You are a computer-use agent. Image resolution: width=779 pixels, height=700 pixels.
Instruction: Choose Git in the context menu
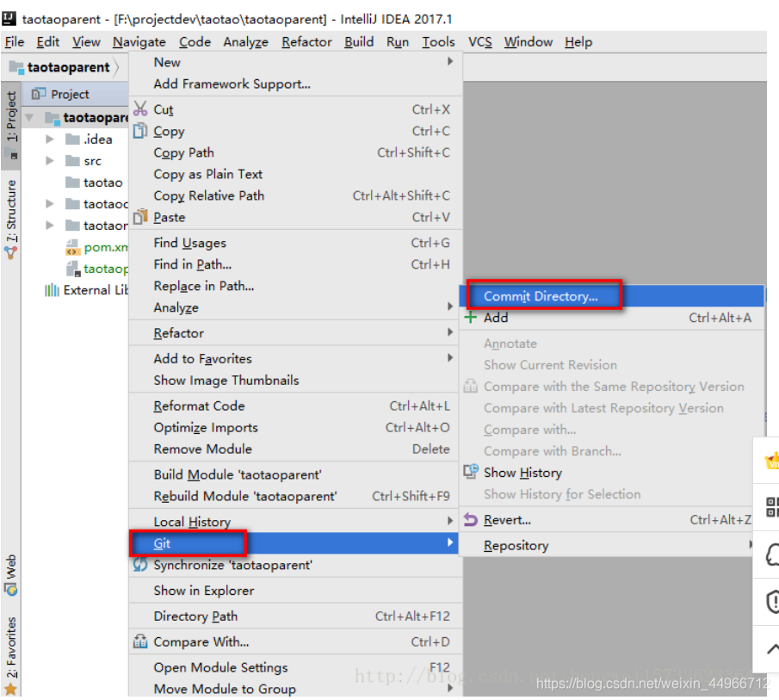[x=294, y=543]
